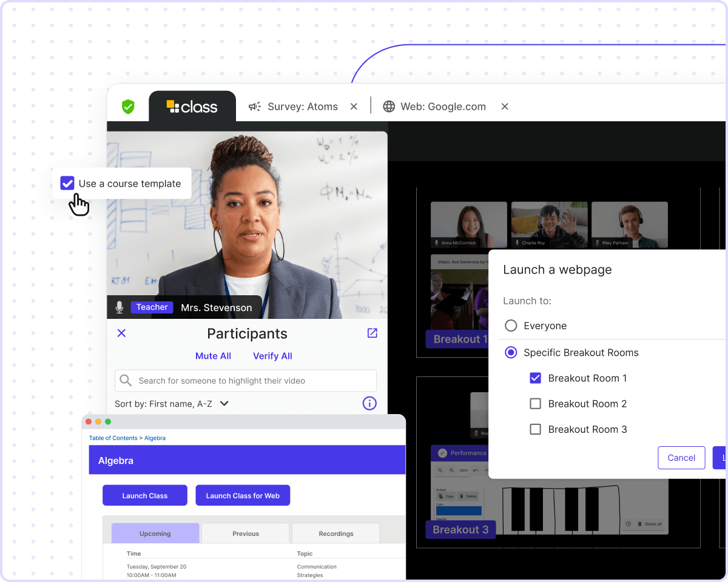Screen dimensions: 728x582
Task: Pop out the Participants panel
Action: (372, 333)
